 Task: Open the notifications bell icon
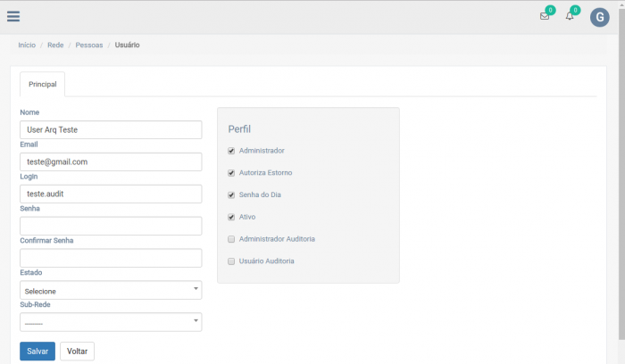570,16
